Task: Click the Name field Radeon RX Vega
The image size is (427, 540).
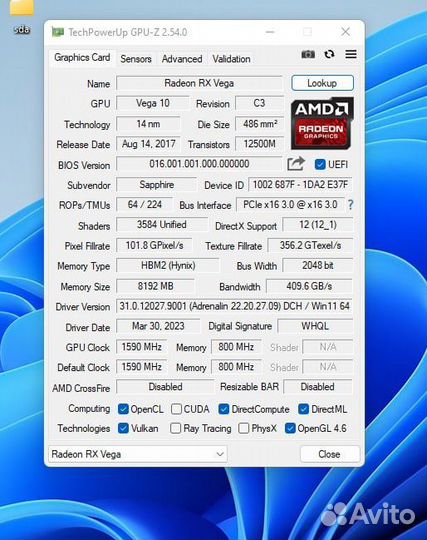Action: (x=199, y=83)
